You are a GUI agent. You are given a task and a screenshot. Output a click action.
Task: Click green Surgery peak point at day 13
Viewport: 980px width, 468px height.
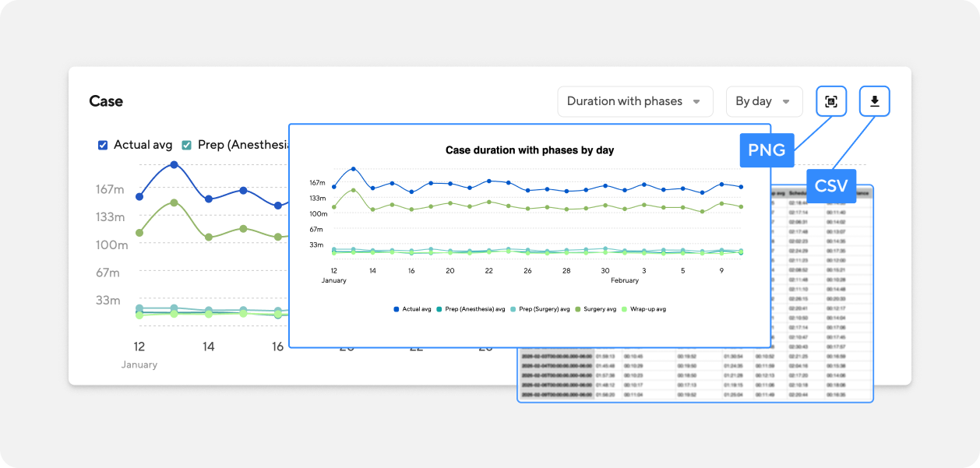tap(174, 202)
